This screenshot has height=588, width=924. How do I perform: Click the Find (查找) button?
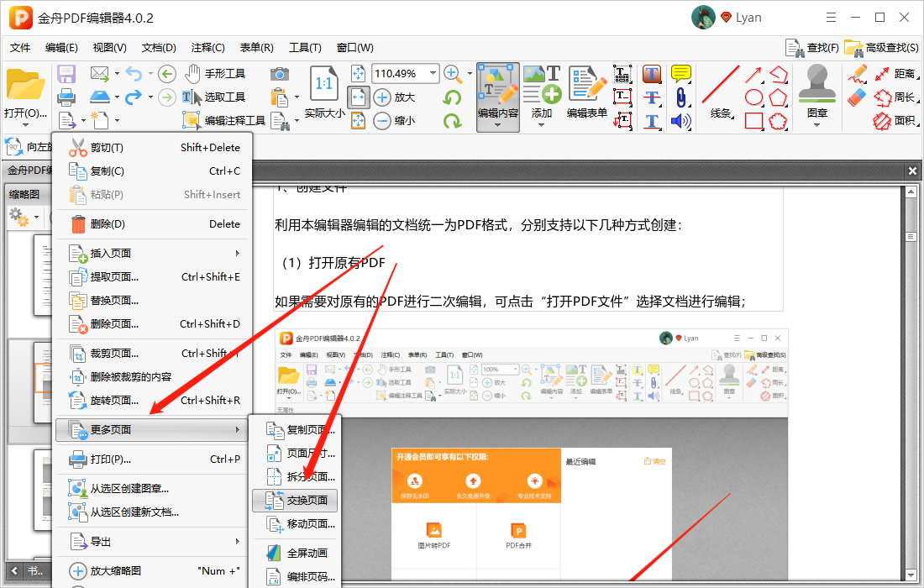pos(812,48)
